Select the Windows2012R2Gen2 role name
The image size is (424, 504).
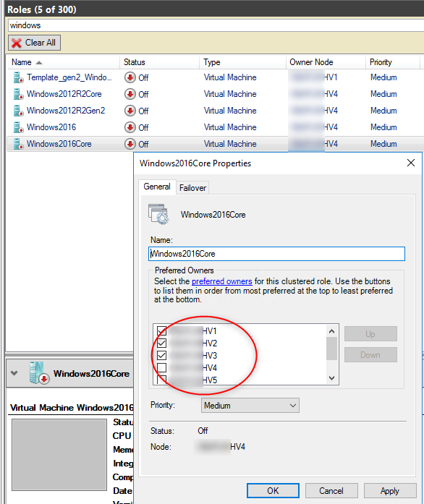[x=66, y=111]
